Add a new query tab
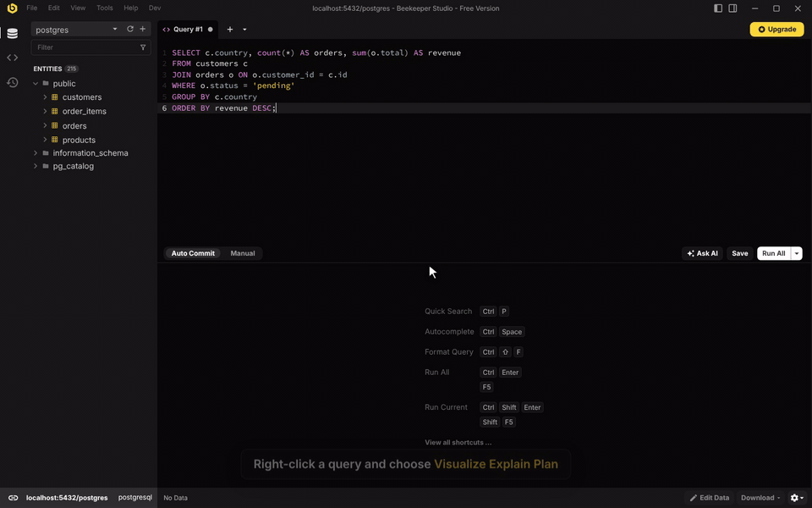812x508 pixels. coord(230,29)
